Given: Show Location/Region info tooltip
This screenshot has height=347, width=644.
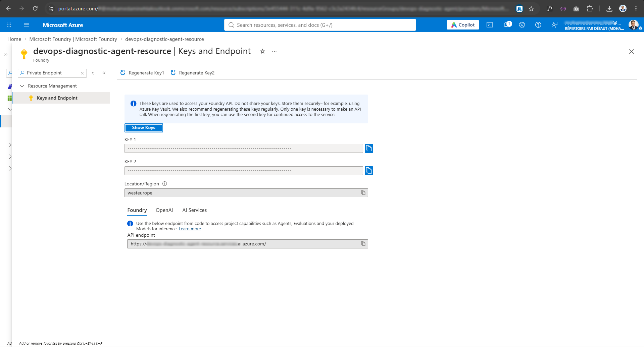Looking at the screenshot, I should click(164, 184).
